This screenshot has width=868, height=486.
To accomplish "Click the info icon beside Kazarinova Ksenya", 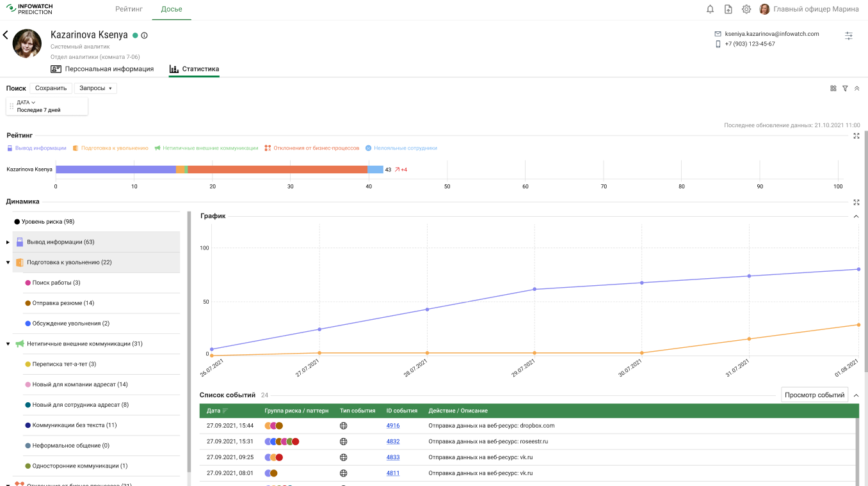I will click(145, 36).
